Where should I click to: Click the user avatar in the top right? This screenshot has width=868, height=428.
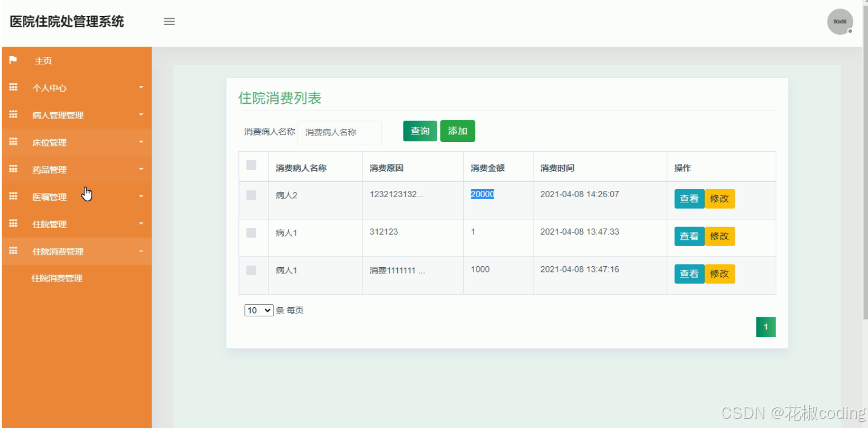pos(840,21)
